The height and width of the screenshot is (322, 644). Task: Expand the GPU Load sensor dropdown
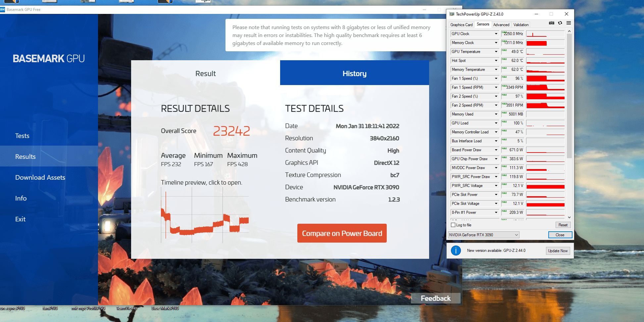click(x=496, y=123)
